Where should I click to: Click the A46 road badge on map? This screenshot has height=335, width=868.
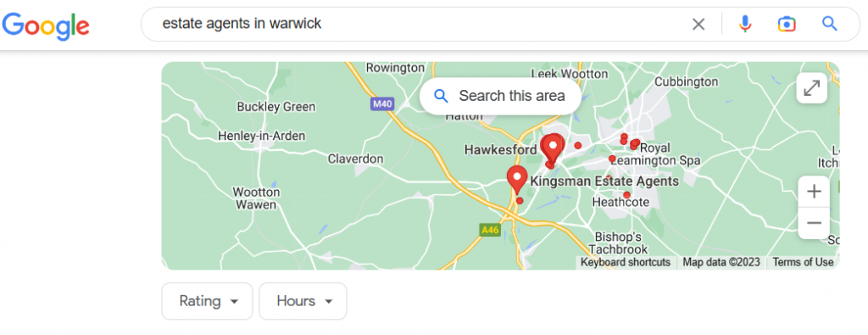[490, 230]
